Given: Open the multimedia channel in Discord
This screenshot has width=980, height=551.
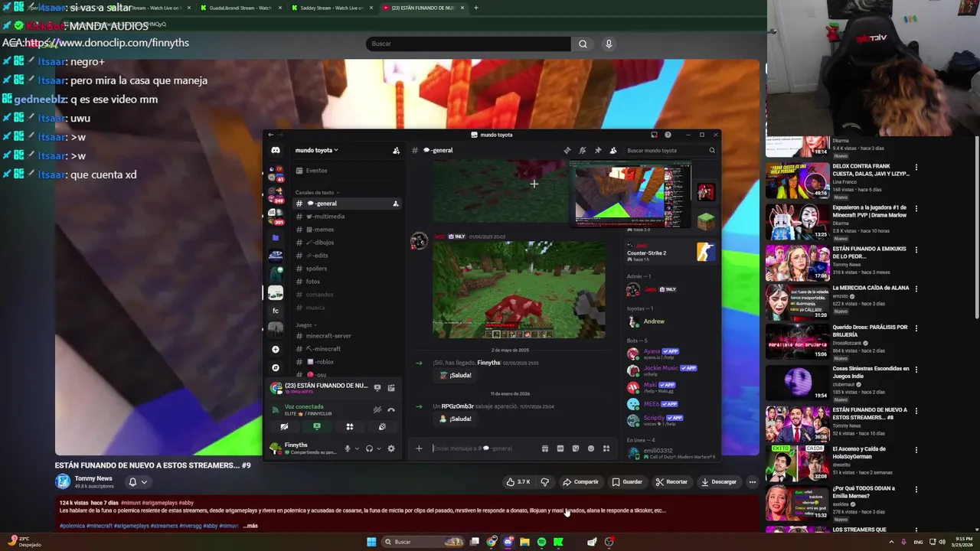Looking at the screenshot, I should [x=348, y=217].
